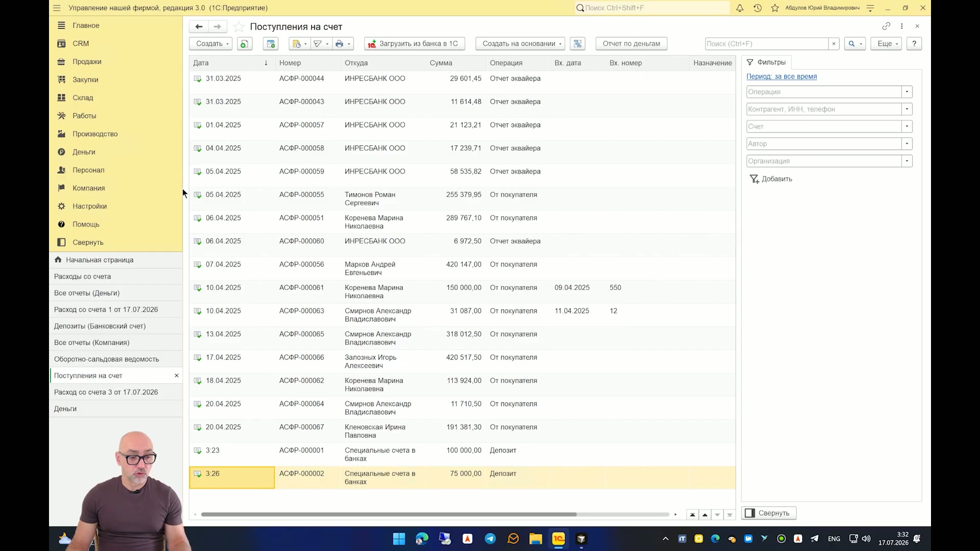Image resolution: width=980 pixels, height=551 pixels.
Task: Click the document structure icon beside Создать на основании
Action: coord(577,44)
